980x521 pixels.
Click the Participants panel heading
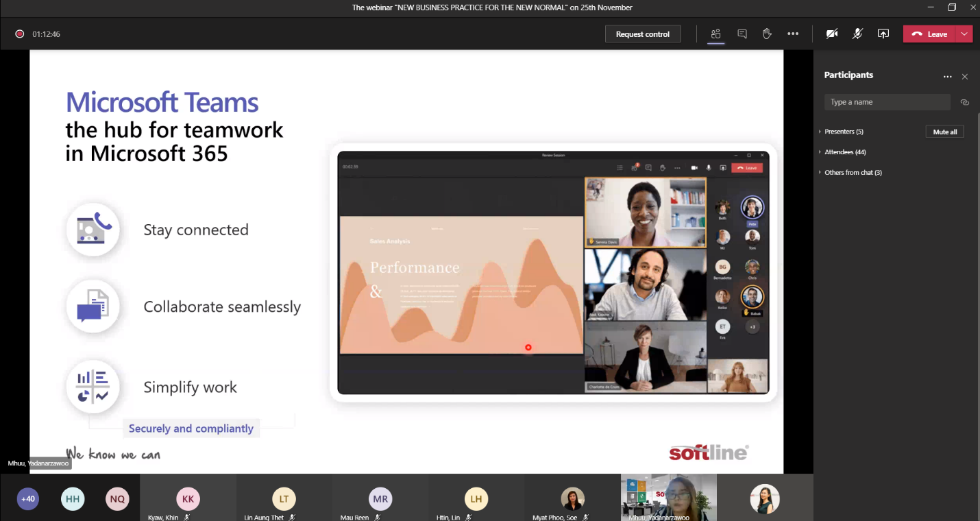[848, 75]
